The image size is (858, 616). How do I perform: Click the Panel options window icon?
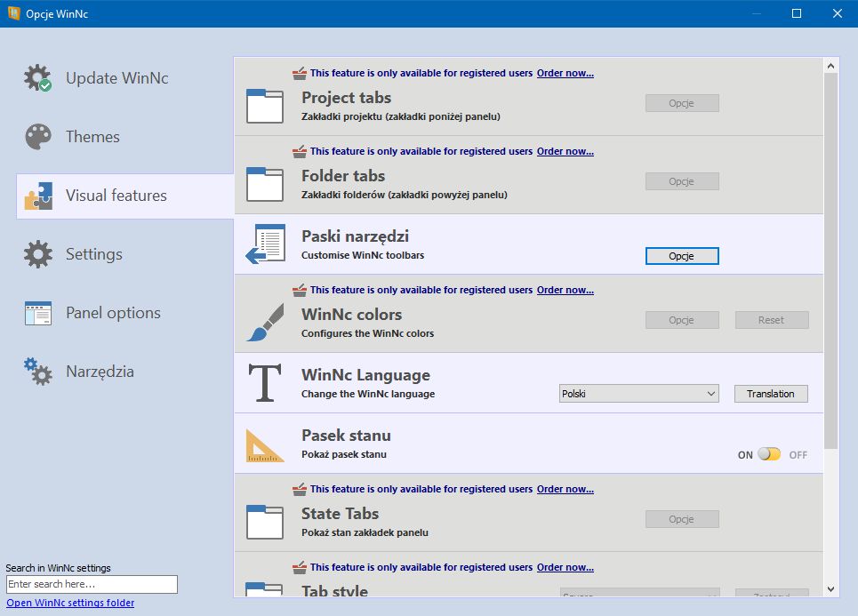point(37,313)
